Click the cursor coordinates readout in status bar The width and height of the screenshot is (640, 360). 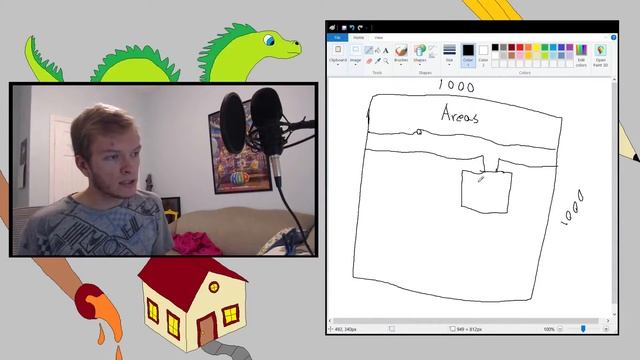(342, 329)
